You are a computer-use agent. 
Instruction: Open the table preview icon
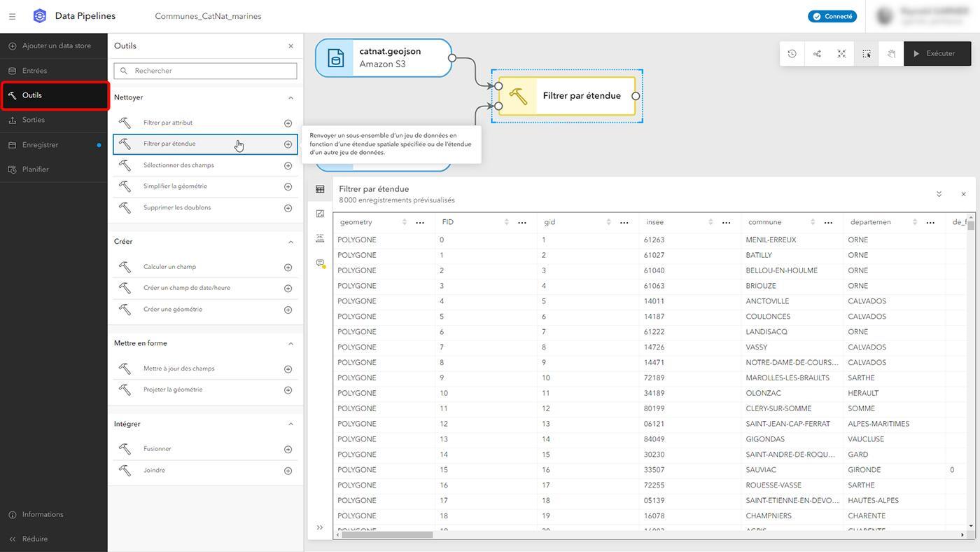[x=320, y=189]
